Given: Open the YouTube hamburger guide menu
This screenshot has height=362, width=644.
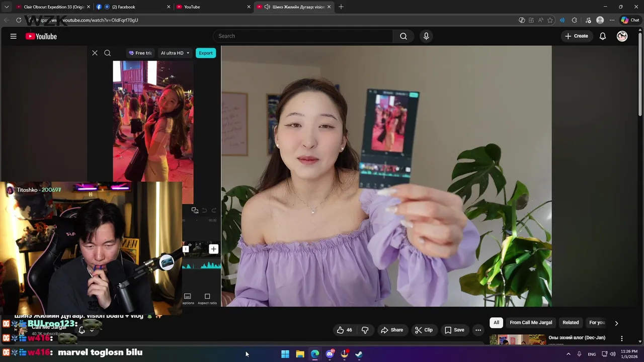Looking at the screenshot, I should 14,36.
